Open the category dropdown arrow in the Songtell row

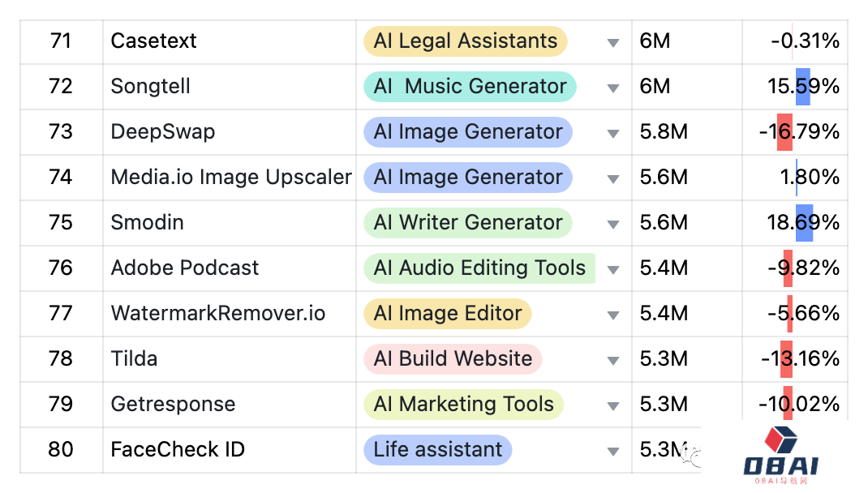pos(612,88)
